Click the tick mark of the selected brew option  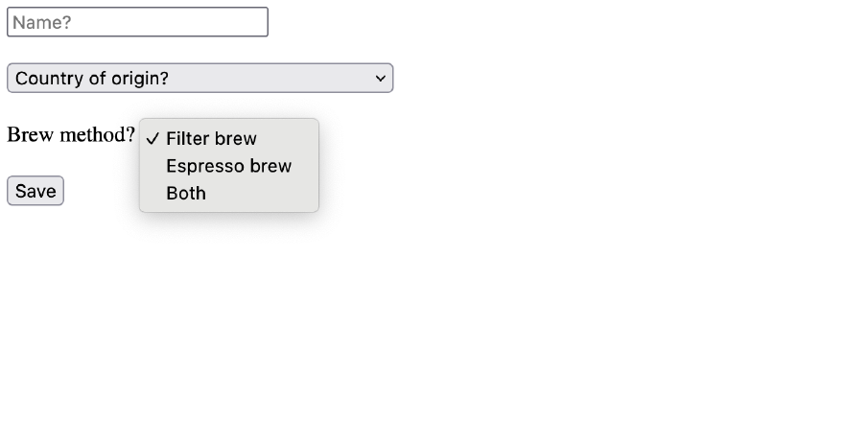point(152,138)
